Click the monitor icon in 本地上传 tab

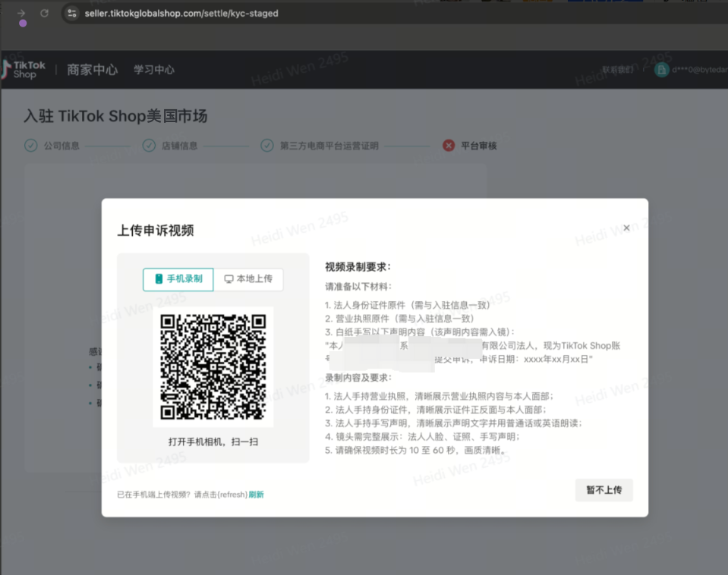[x=229, y=279]
